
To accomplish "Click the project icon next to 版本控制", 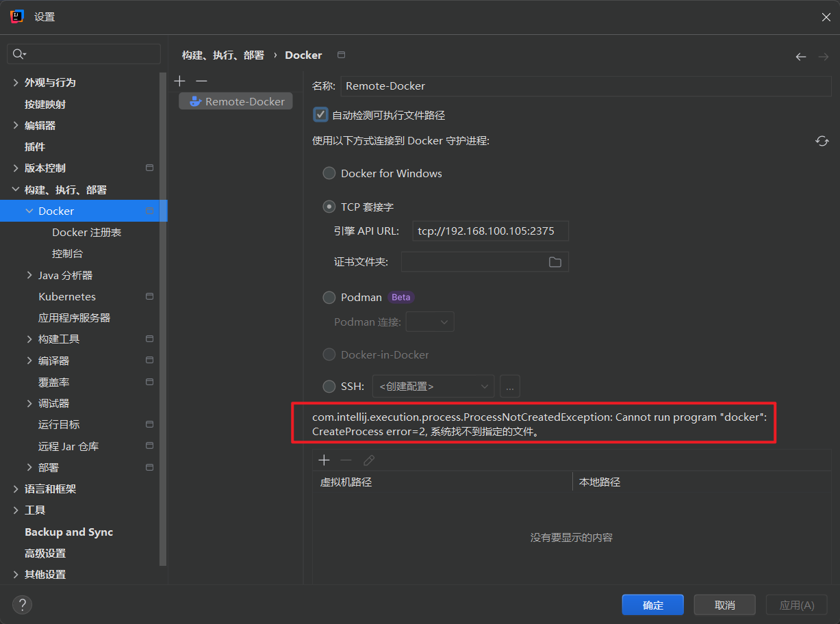I will pyautogui.click(x=150, y=168).
